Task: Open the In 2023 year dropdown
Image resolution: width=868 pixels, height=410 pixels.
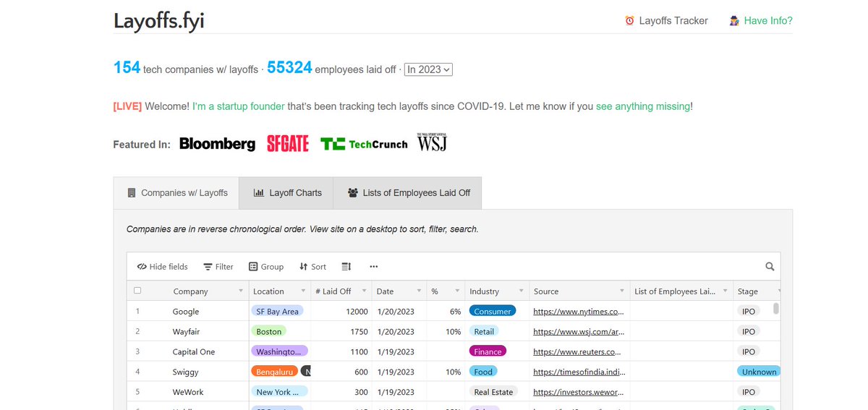Action: point(428,69)
